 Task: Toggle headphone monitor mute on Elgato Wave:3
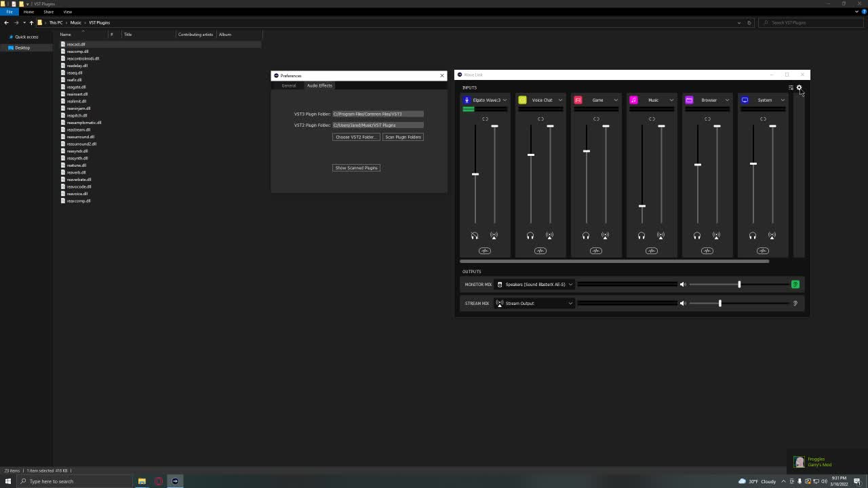tap(475, 236)
